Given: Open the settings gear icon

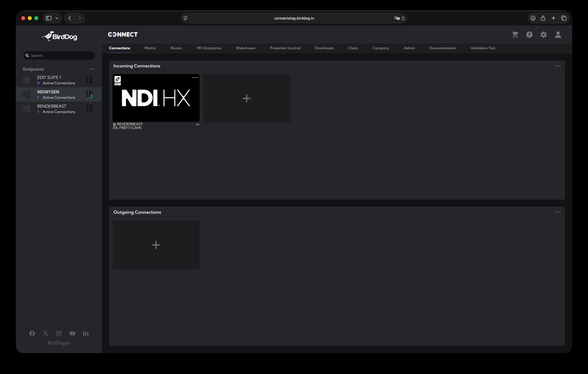Looking at the screenshot, I should coord(544,35).
